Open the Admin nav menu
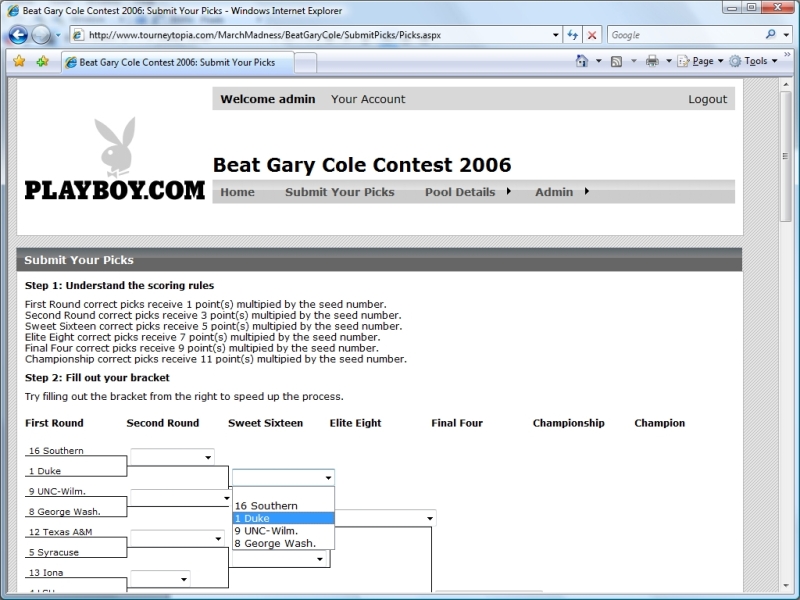 pyautogui.click(x=554, y=192)
